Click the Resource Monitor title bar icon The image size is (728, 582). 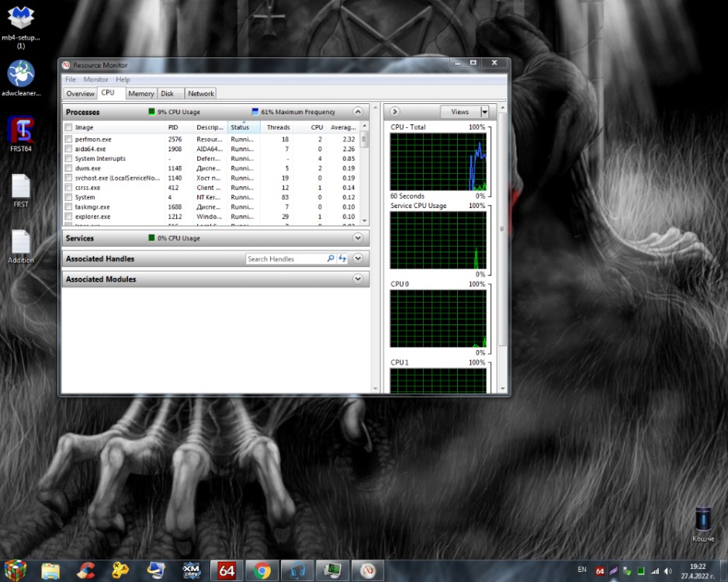pyautogui.click(x=67, y=65)
